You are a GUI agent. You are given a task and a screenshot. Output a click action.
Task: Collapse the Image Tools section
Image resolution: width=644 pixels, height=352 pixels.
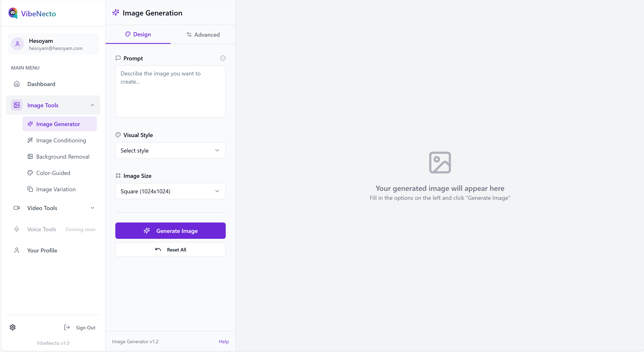[92, 105]
